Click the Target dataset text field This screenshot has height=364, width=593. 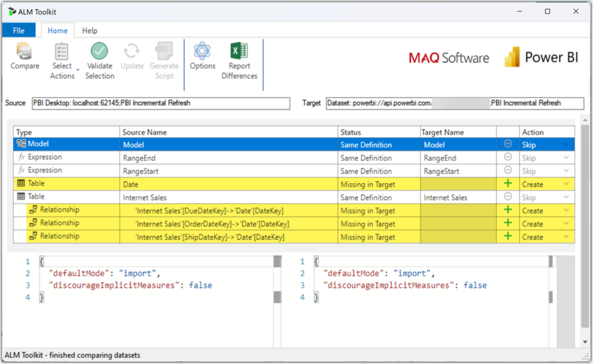pyautogui.click(x=455, y=103)
